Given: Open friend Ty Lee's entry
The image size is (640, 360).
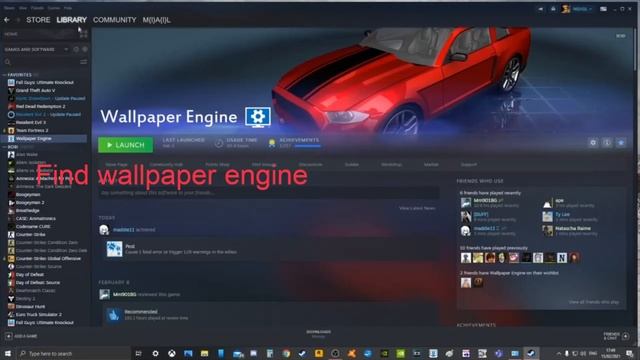Looking at the screenshot, I should click(x=570, y=216).
